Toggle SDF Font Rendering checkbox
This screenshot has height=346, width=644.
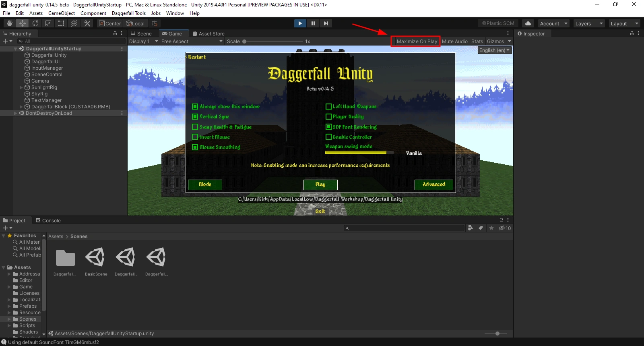coord(328,126)
